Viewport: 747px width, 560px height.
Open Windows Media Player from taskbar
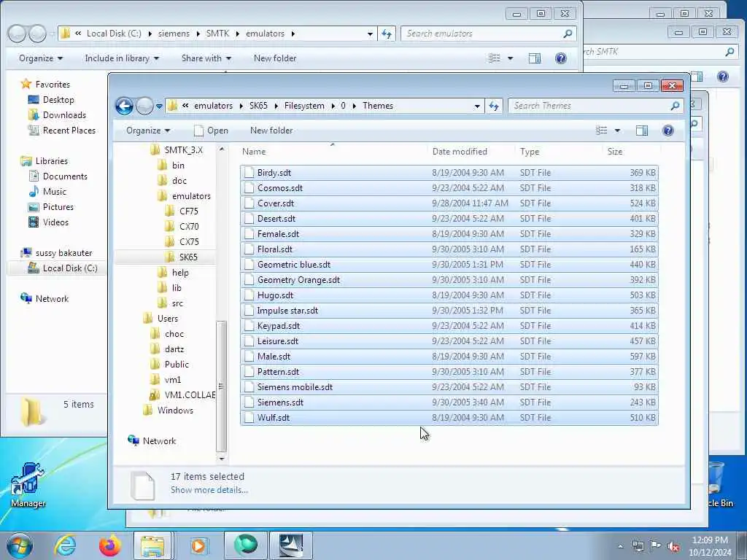tap(198, 545)
